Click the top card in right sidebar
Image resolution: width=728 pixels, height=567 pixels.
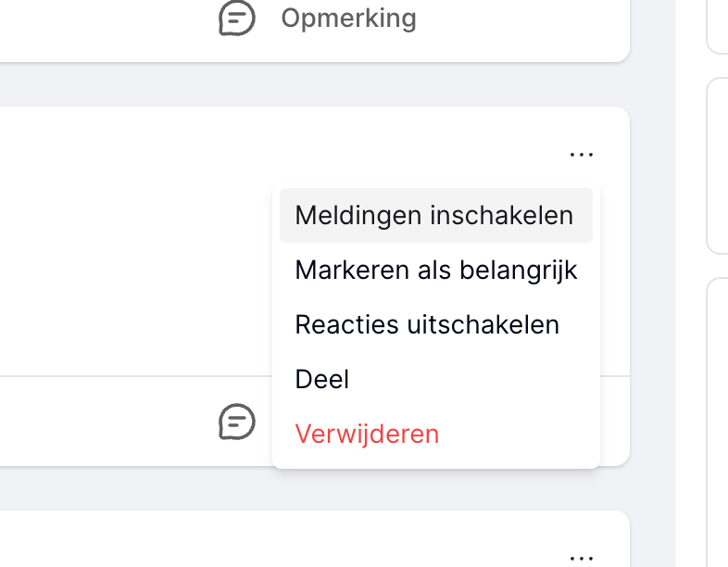pos(717,26)
